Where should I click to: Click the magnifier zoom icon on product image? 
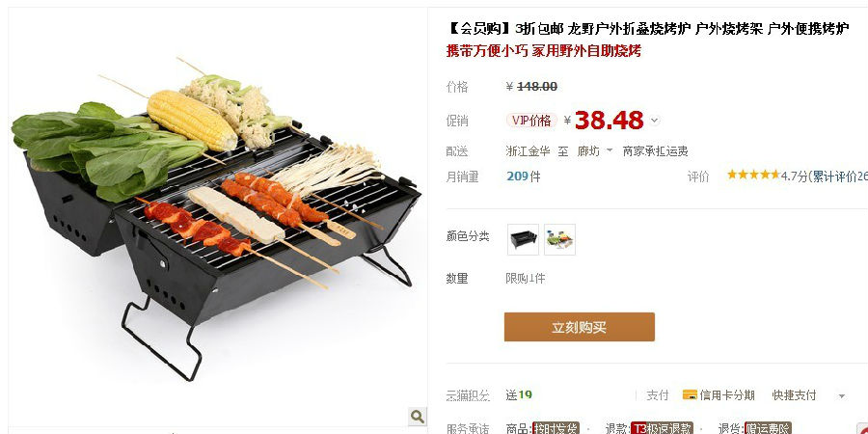click(418, 416)
